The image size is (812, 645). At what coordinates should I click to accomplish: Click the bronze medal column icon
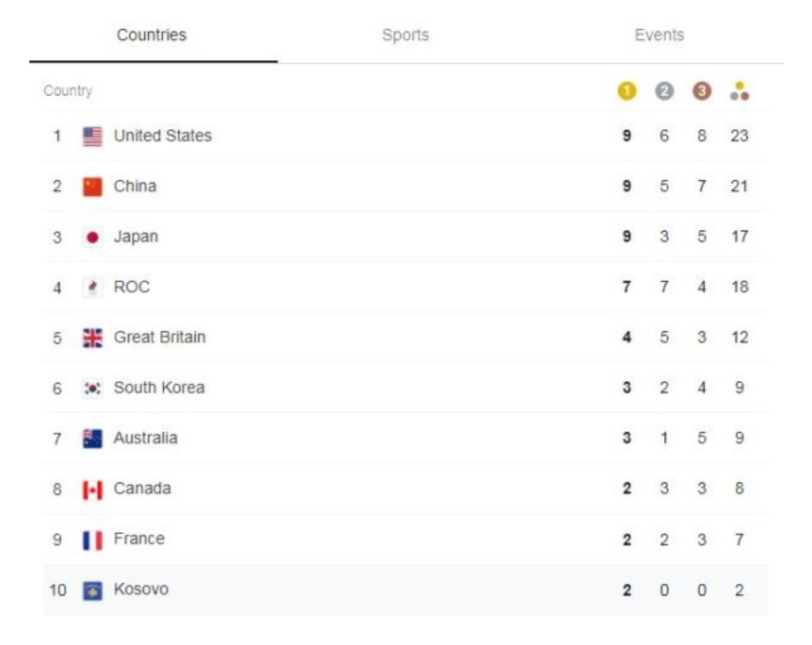click(701, 91)
